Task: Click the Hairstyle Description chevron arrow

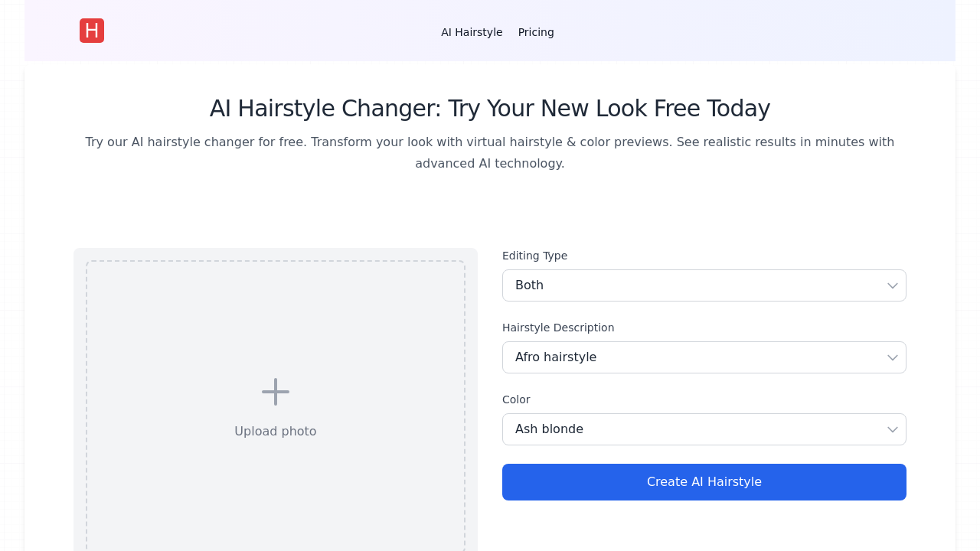Action: 892,357
